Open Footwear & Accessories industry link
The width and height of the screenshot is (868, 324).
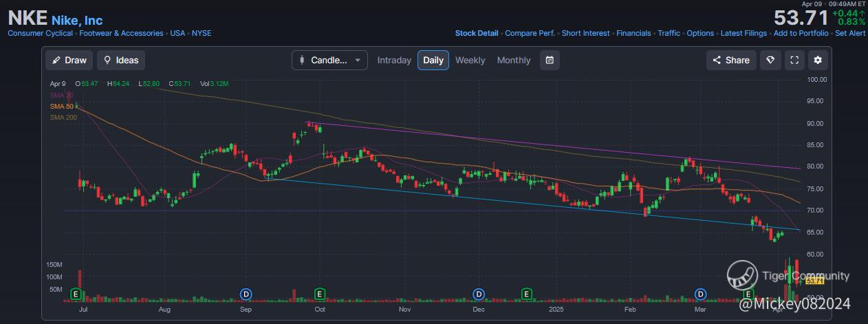122,33
